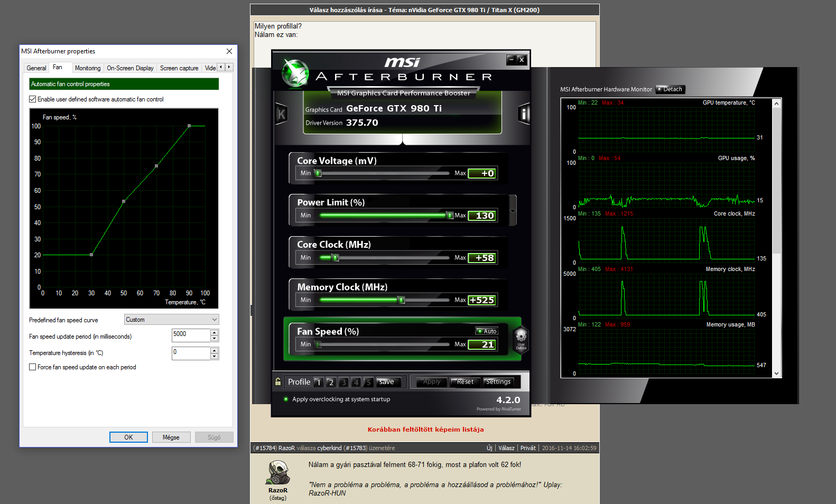Decrease fan speed update period spinner

(x=215, y=339)
